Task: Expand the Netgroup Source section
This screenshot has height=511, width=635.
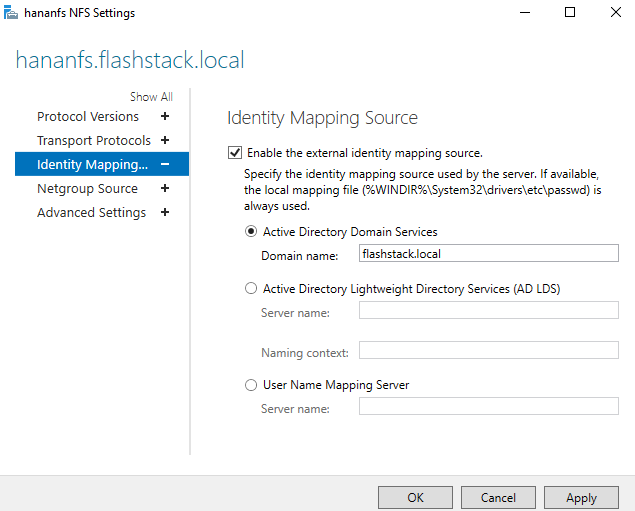Action: point(165,188)
